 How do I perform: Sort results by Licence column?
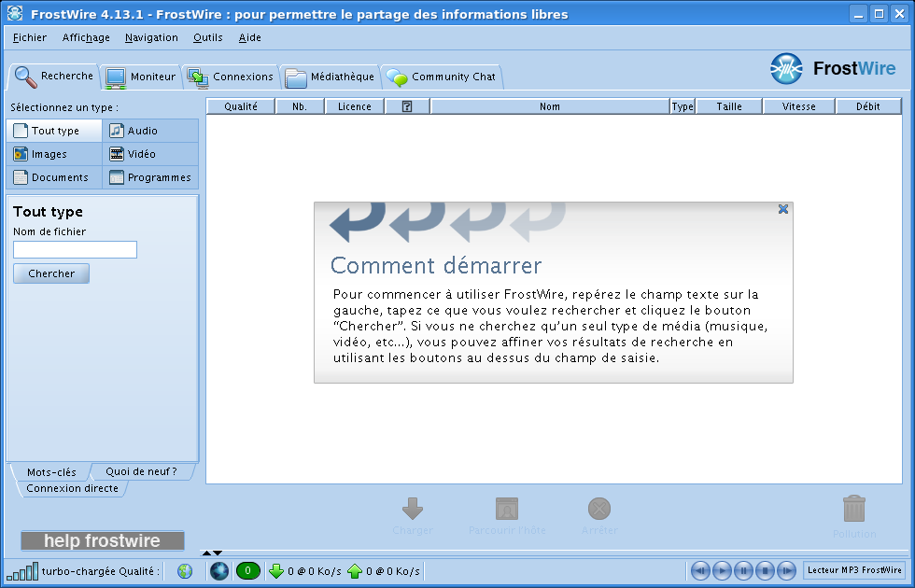click(355, 106)
